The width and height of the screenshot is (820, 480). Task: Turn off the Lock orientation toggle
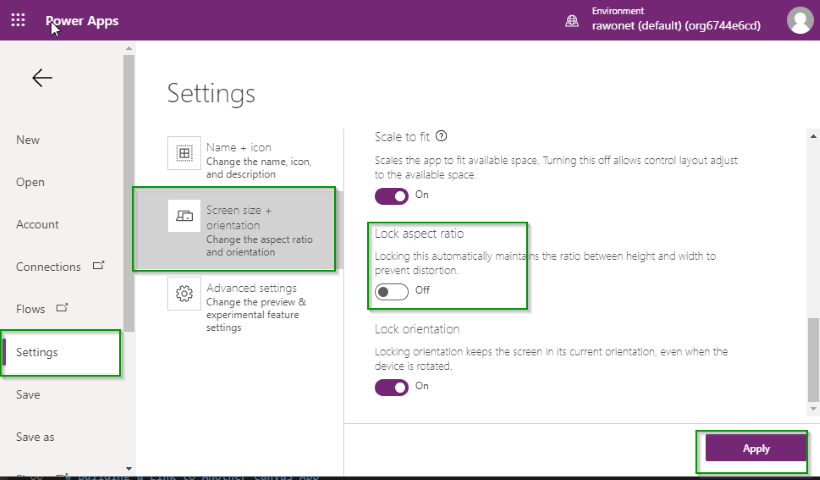[x=391, y=387]
